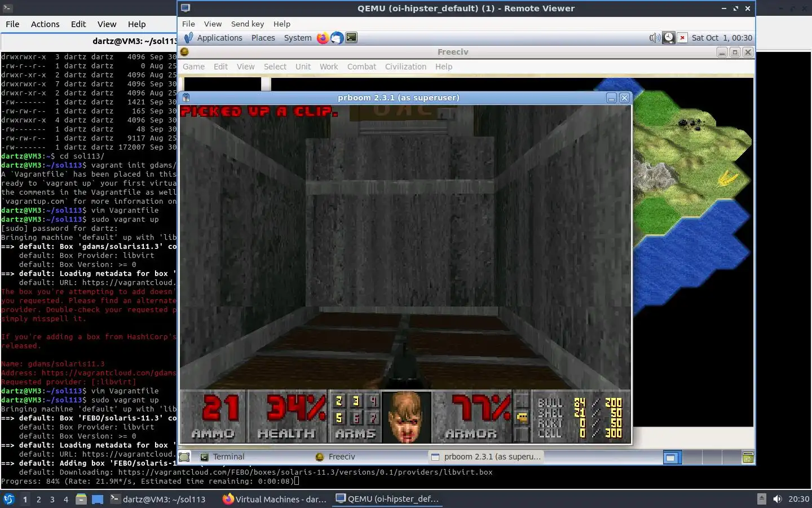Open Freeciv Help menu

coord(444,67)
